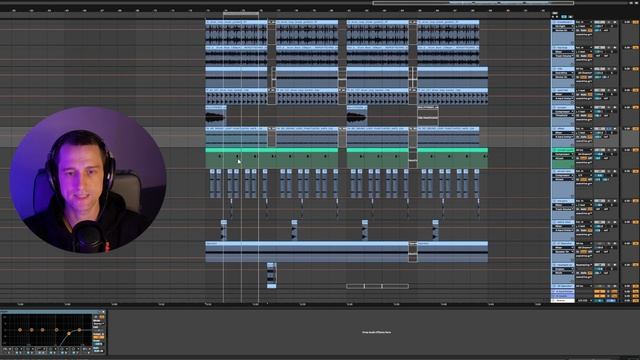Open input type dropdown of the top track
The width and height of the screenshot is (640, 360).
[x=584, y=22]
